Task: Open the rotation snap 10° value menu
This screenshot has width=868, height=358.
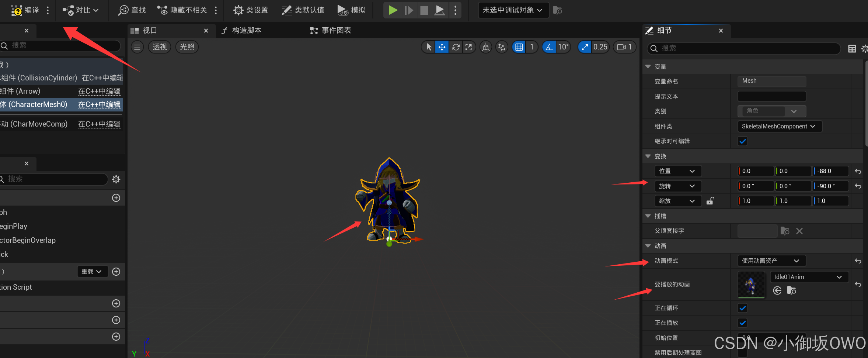Action: 563,47
